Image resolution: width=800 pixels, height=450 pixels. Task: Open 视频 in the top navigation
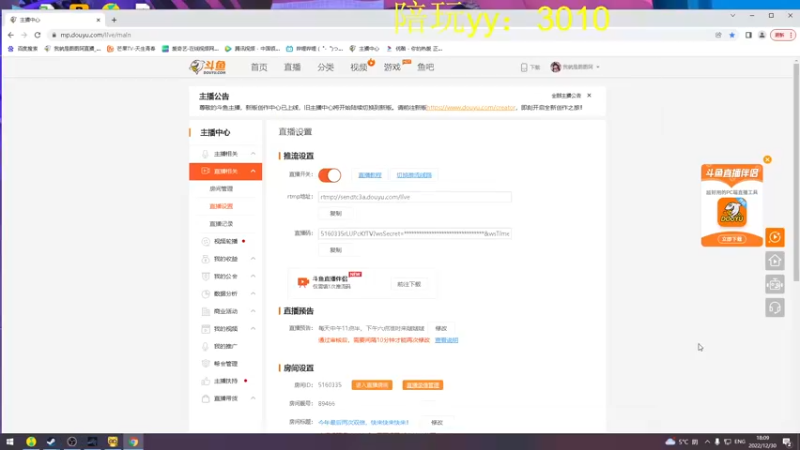(x=359, y=67)
